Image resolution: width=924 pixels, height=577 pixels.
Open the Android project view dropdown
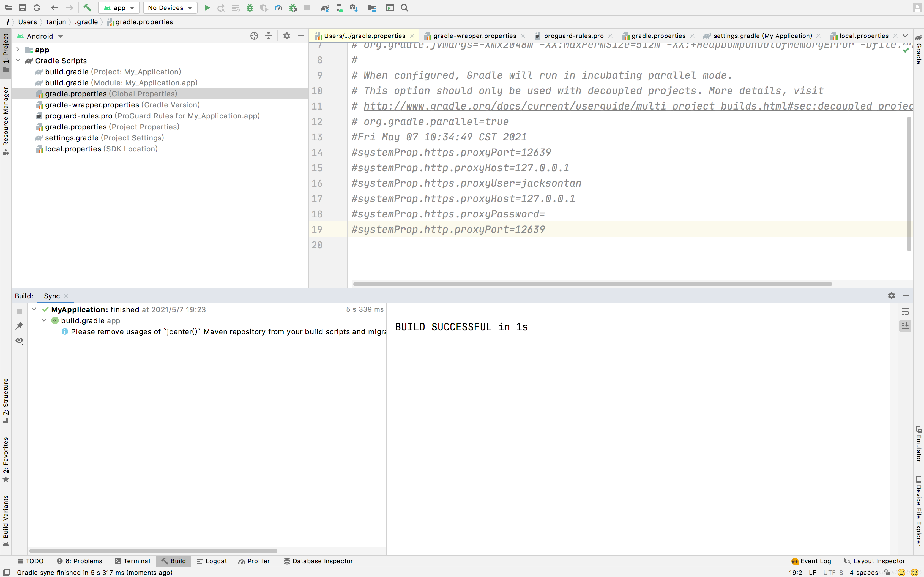40,36
